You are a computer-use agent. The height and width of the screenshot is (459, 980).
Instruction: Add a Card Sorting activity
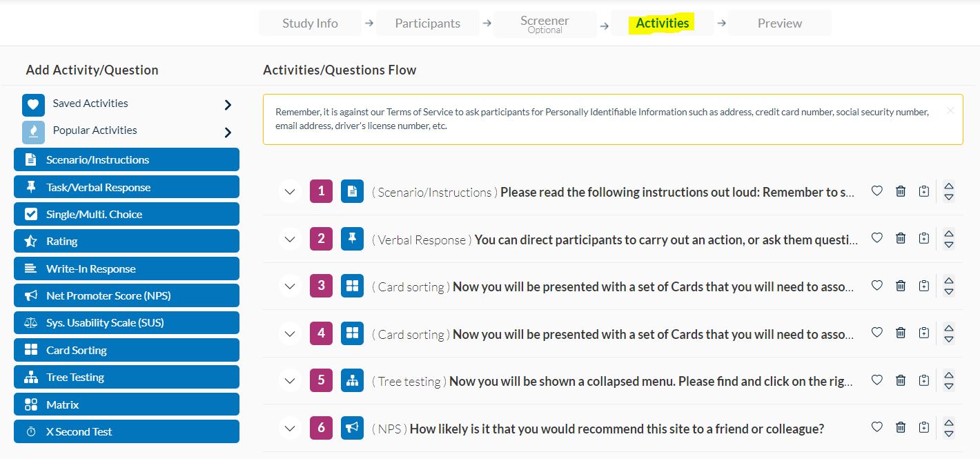126,350
